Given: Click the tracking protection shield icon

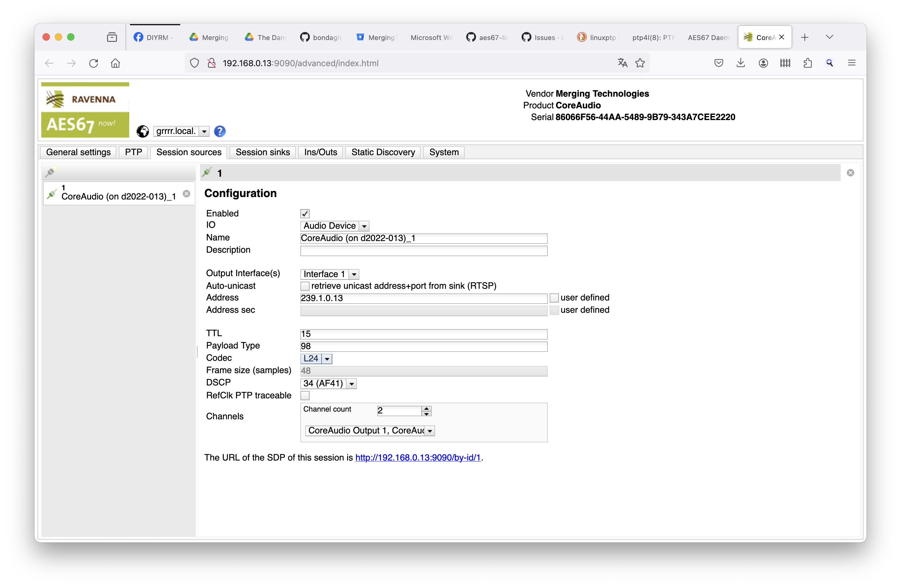Looking at the screenshot, I should click(194, 63).
